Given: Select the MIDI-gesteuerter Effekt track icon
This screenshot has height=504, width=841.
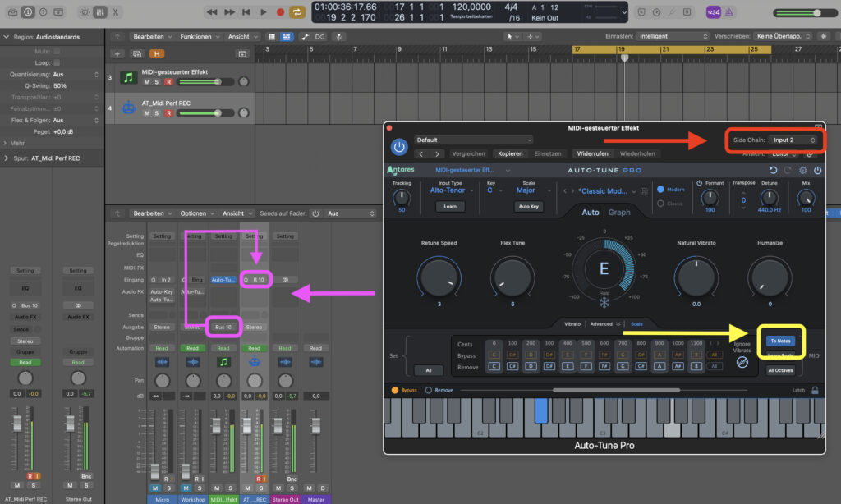Looking at the screenshot, I should (x=128, y=77).
